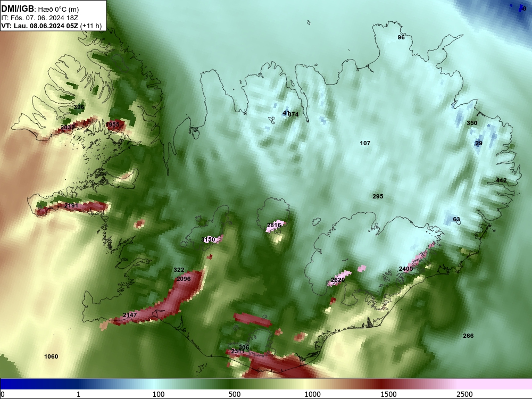
Task: Click the 29 value label
Action: [479, 143]
